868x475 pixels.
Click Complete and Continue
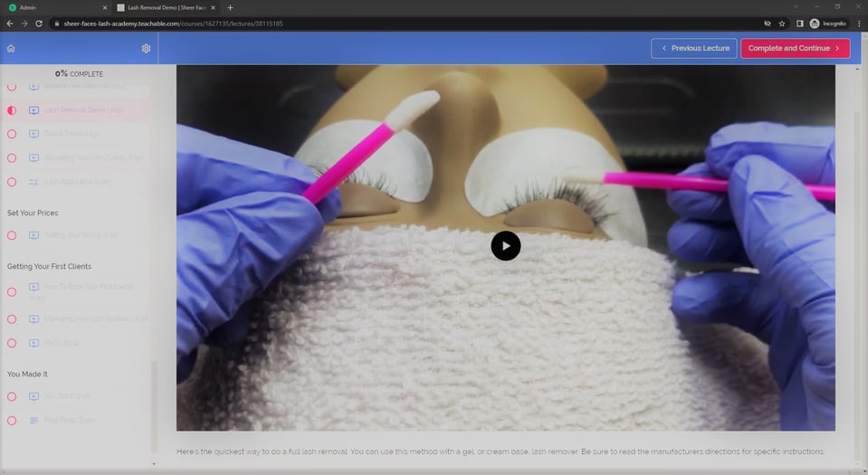[x=795, y=48]
